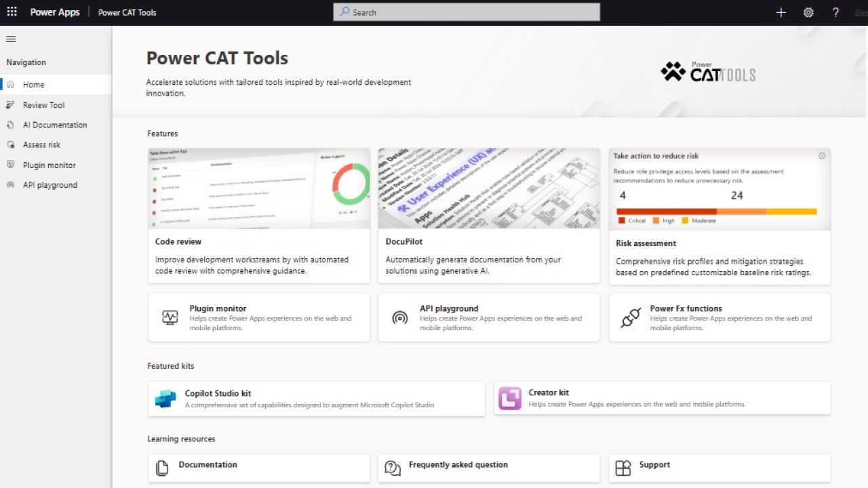The height and width of the screenshot is (488, 868).
Task: Collapse navigation with hamburger icon
Action: point(11,39)
